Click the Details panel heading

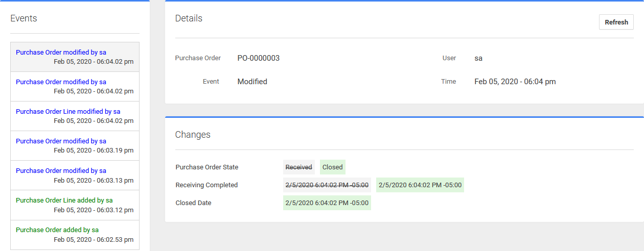[189, 18]
